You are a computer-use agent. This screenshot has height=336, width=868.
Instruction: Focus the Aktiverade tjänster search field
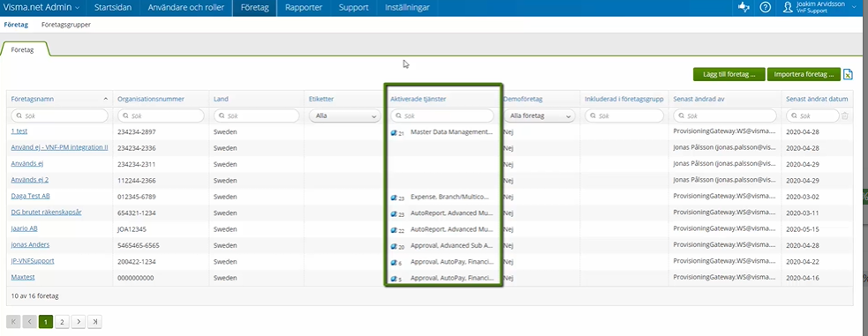[442, 116]
